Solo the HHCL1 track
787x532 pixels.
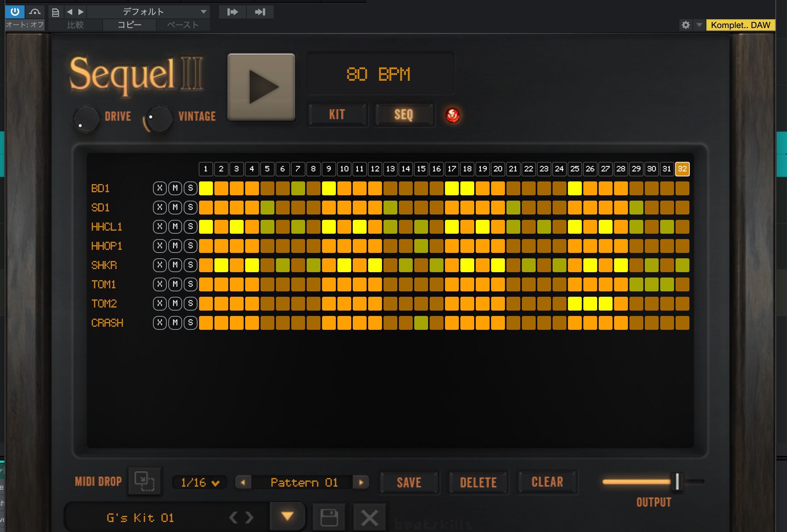[x=191, y=227]
